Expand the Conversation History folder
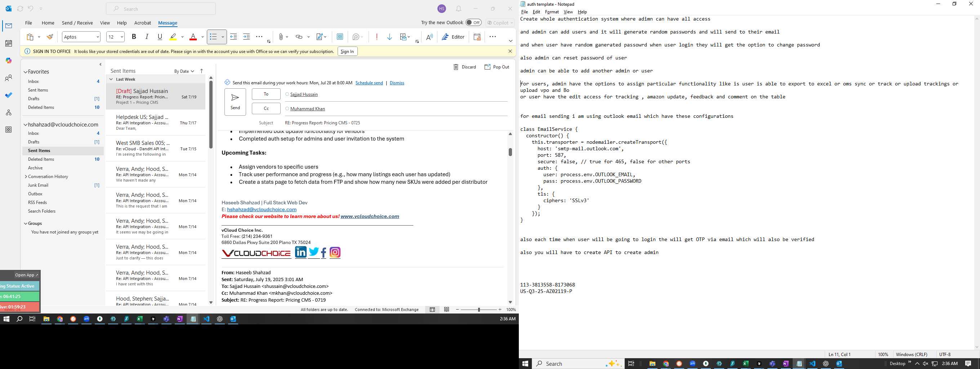Image resolution: width=980 pixels, height=369 pixels. pos(26,177)
